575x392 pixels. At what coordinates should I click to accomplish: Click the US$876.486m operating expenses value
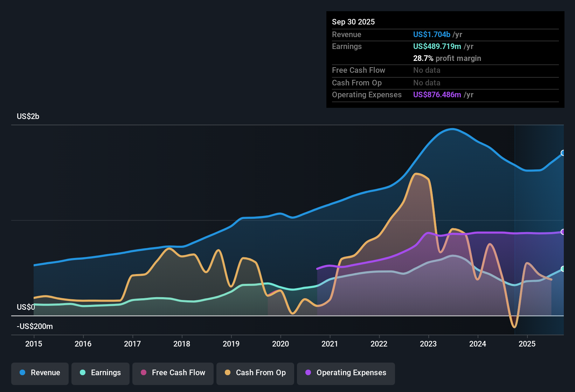[x=437, y=94]
